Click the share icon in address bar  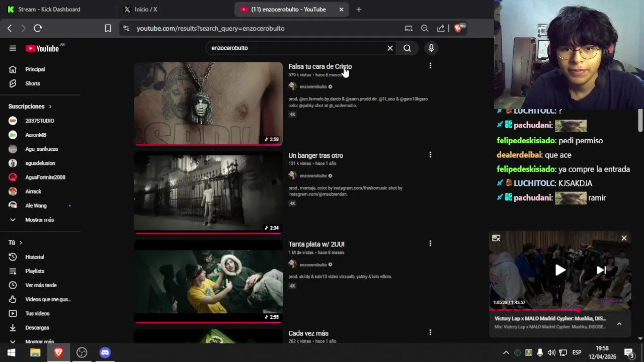coord(441,29)
